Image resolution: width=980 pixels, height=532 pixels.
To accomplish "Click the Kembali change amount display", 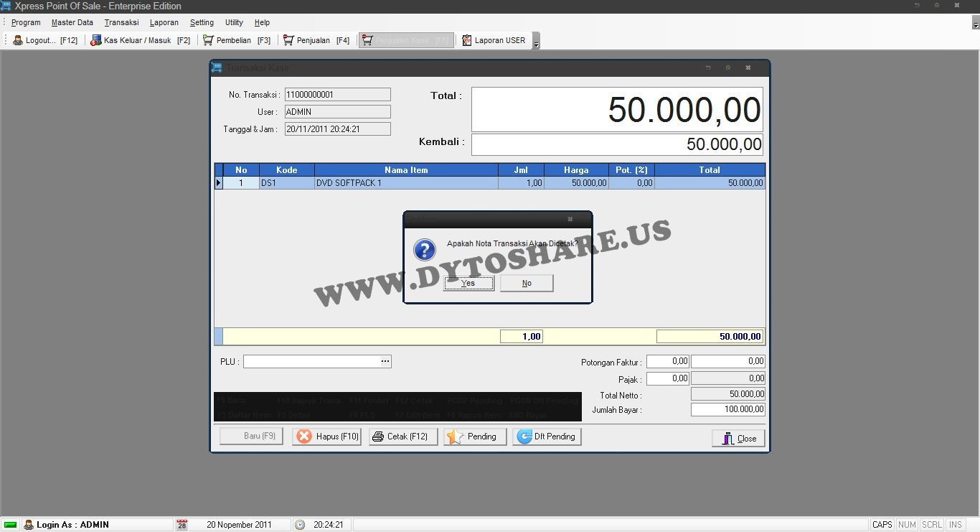I will point(617,144).
